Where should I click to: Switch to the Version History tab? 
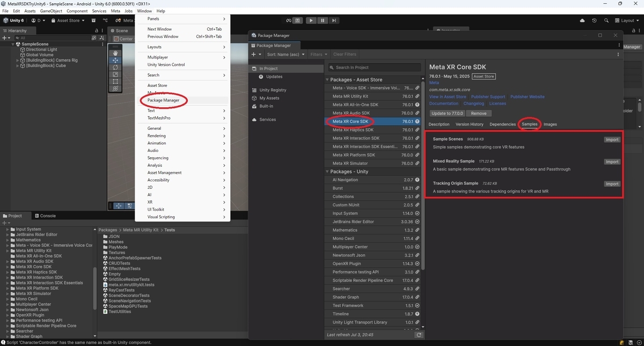[x=470, y=124]
